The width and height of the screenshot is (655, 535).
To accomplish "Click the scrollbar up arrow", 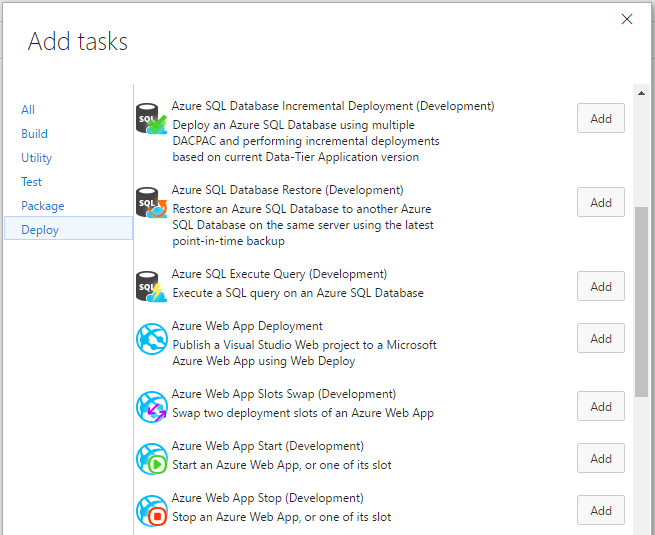I will 641,93.
